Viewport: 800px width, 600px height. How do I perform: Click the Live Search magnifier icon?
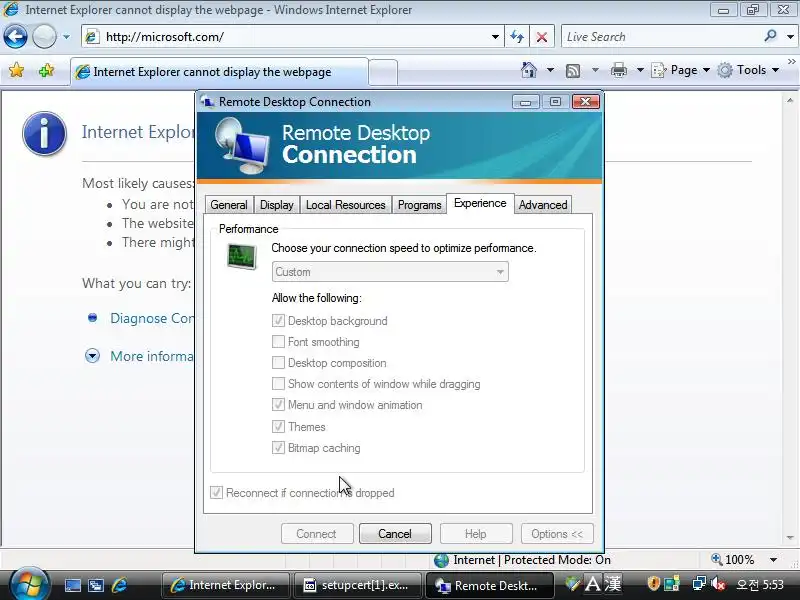point(770,36)
